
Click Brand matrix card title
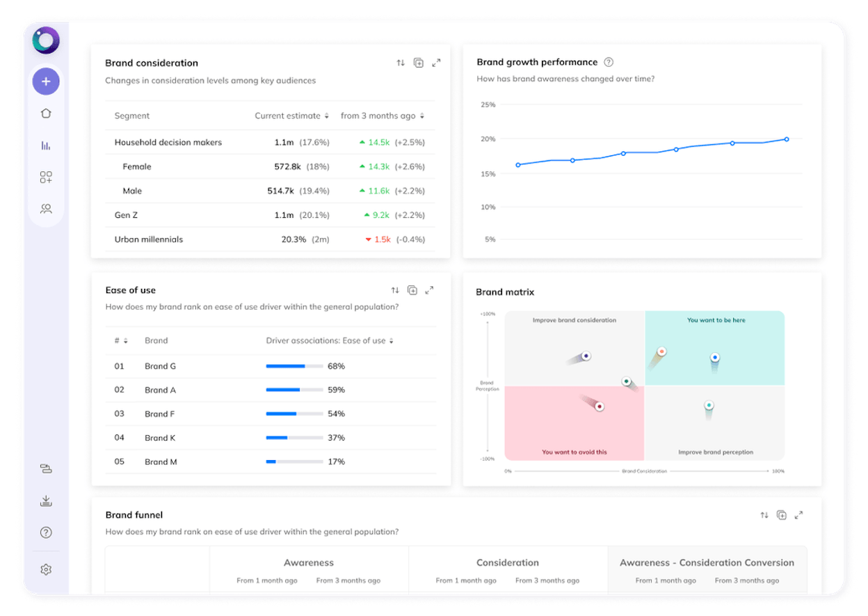(x=505, y=292)
